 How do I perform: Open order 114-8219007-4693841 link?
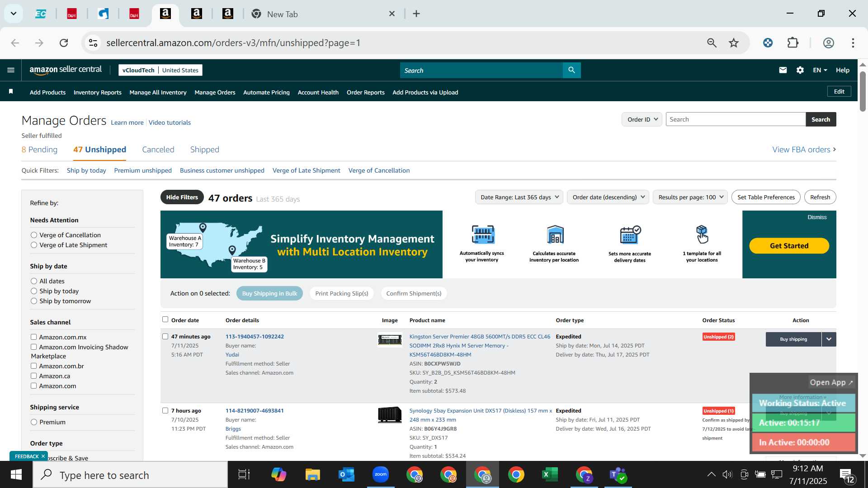coord(255,411)
